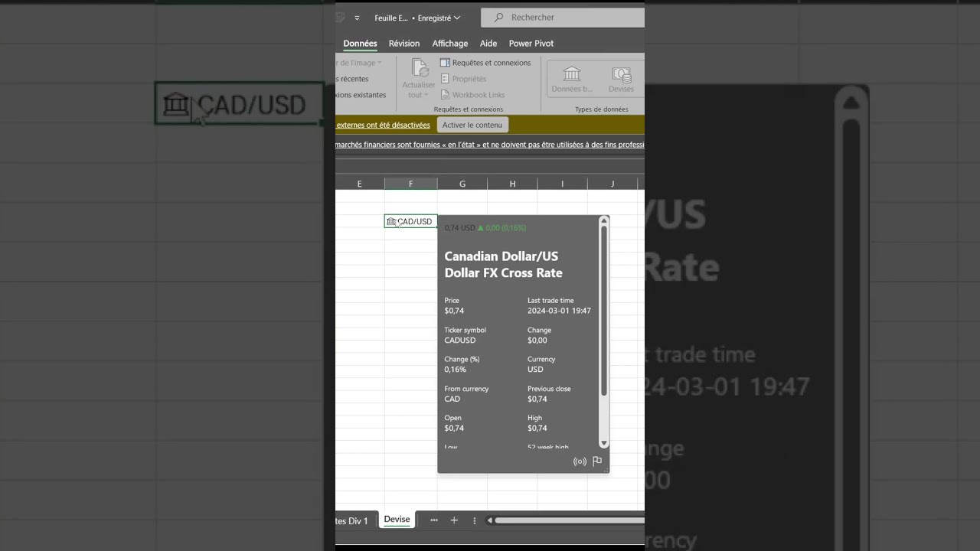Open the Quick Access Toolbar customize arrow

pyautogui.click(x=357, y=18)
